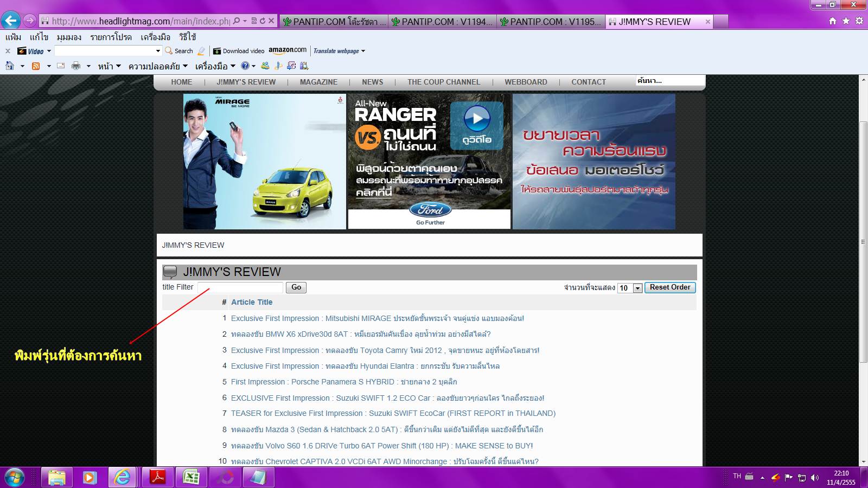The width and height of the screenshot is (868, 488).
Task: Click the Download video button
Action: (x=239, y=51)
